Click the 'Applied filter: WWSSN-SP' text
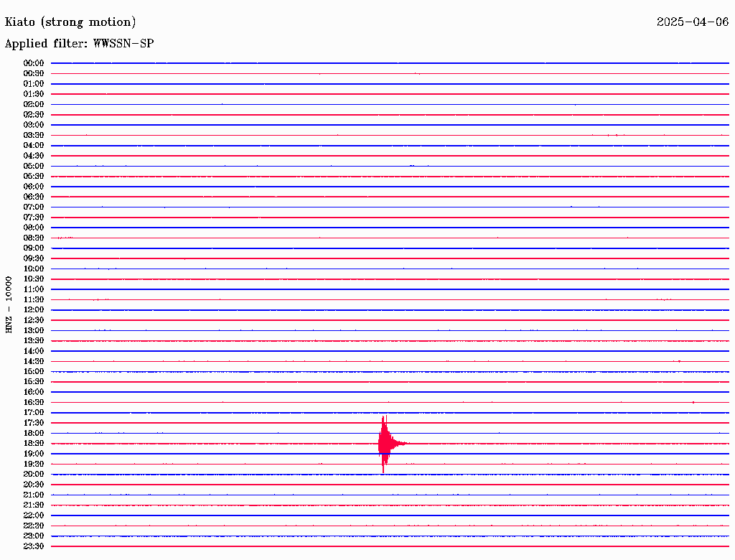This screenshot has height=560, width=735. coord(79,43)
